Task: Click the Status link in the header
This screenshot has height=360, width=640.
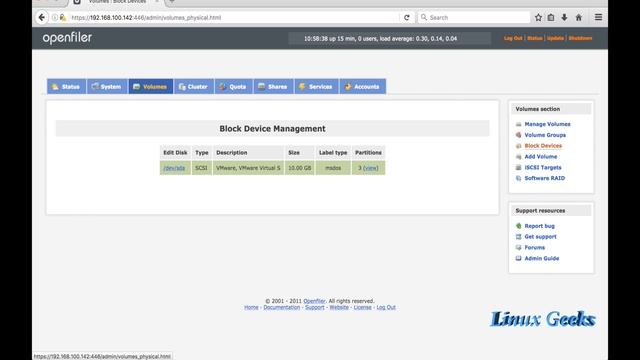Action: 535,38
